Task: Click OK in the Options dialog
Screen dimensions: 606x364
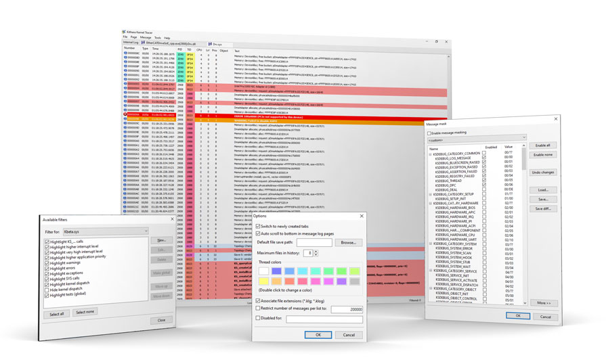Action: [x=318, y=335]
